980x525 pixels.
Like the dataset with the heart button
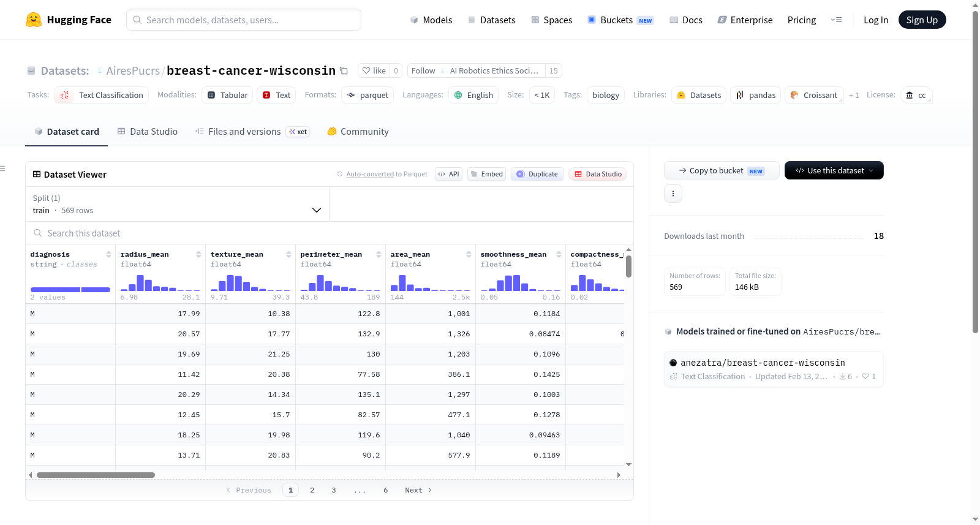point(374,71)
